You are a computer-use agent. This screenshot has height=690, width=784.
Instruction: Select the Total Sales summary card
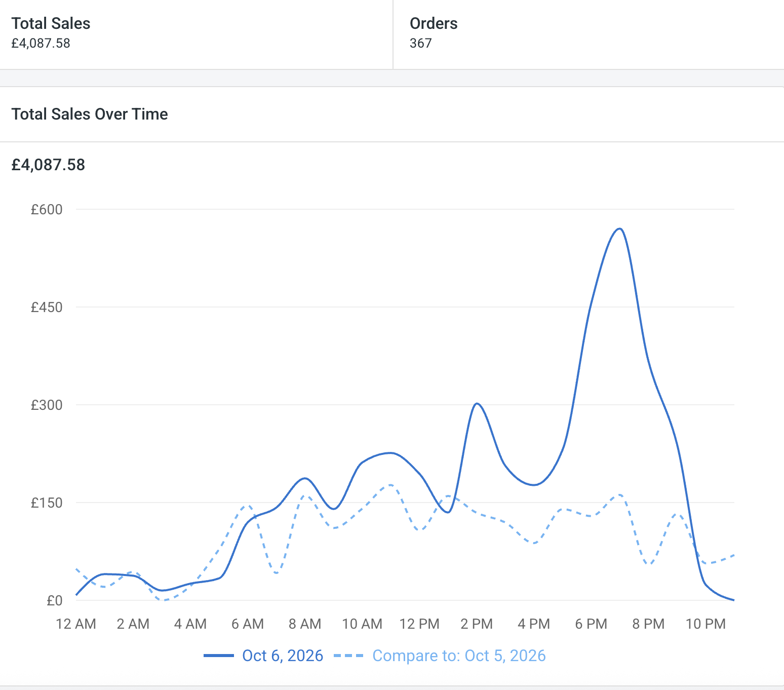(x=196, y=34)
